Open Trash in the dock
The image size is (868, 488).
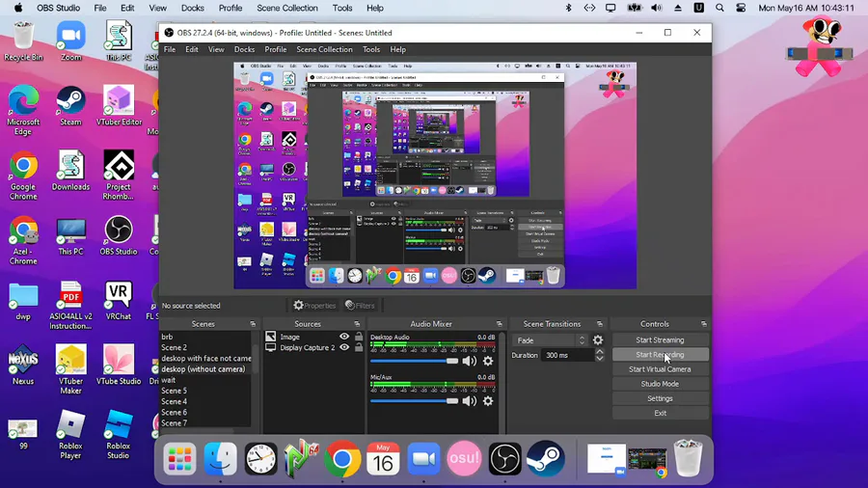point(688,458)
